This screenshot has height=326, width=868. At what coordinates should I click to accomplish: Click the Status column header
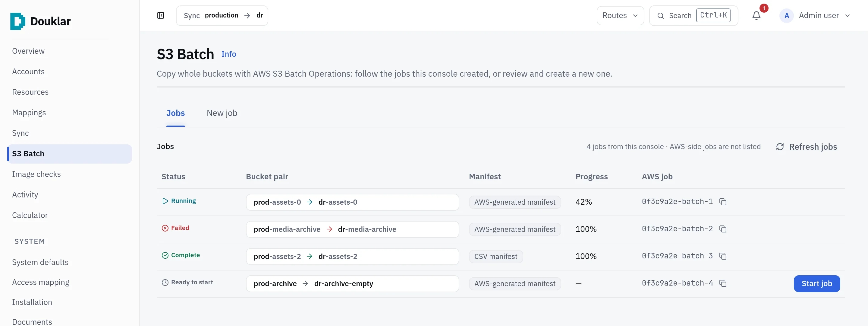173,177
